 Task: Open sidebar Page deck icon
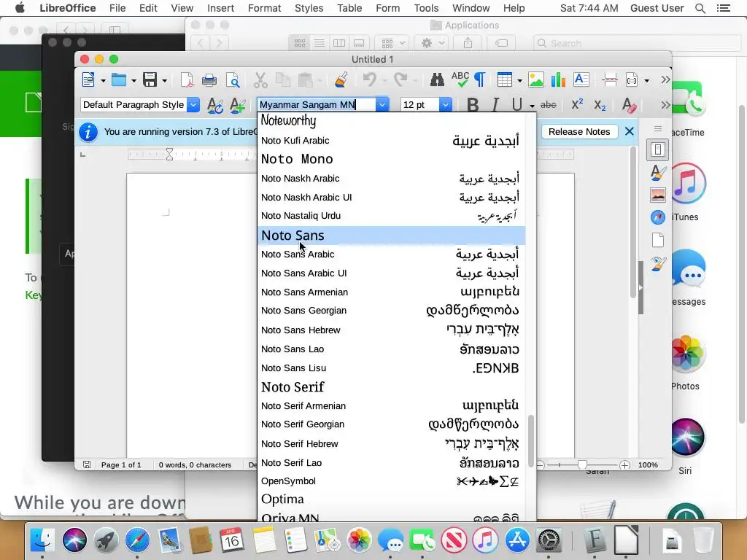(x=658, y=240)
